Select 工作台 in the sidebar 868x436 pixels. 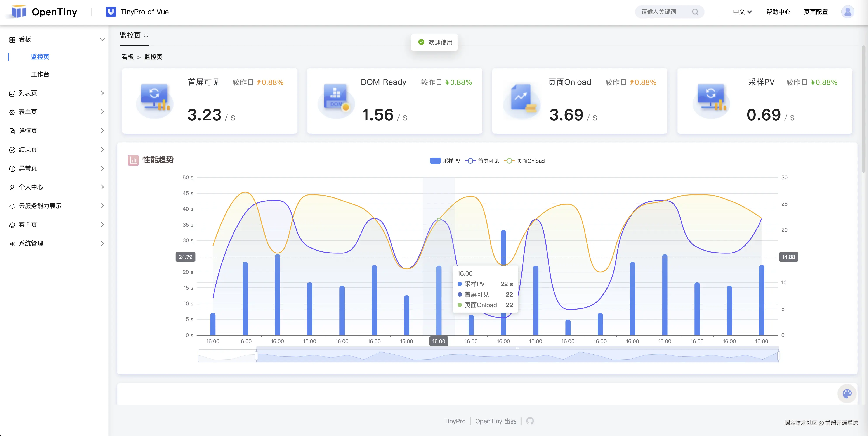pyautogui.click(x=40, y=74)
